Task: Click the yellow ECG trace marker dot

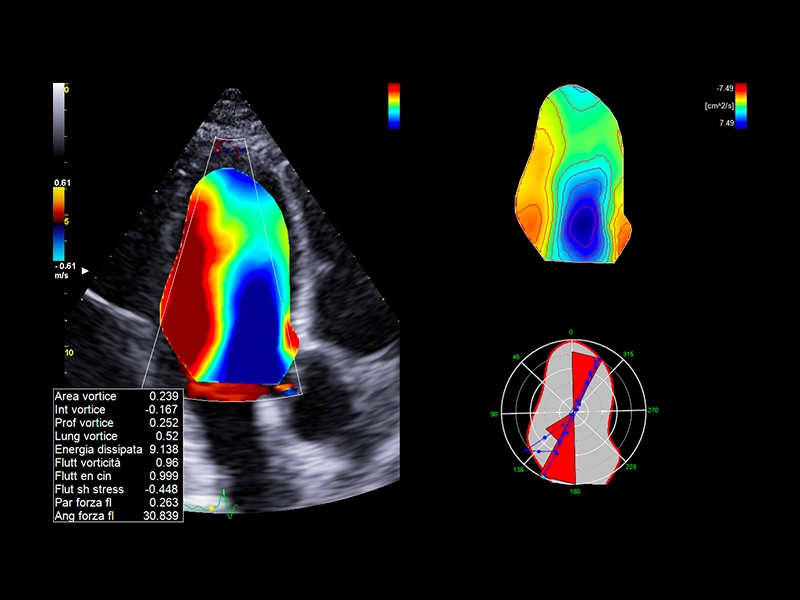Action: 211,507
